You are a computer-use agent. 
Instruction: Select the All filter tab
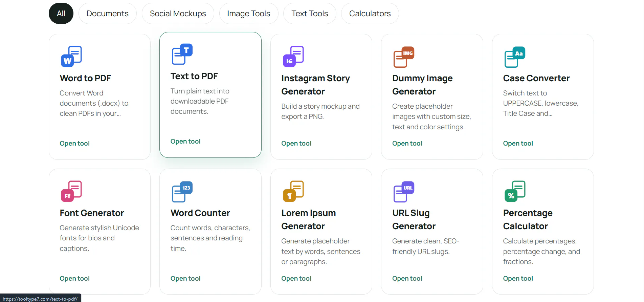(61, 14)
